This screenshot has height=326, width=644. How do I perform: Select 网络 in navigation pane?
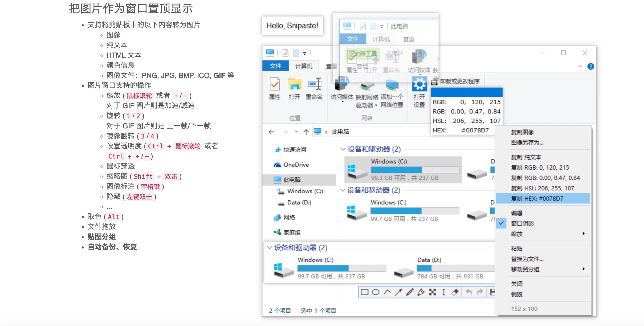[284, 217]
